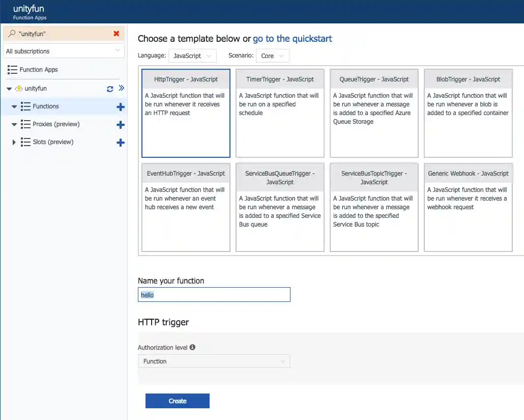Collapse the sidebar using the double chevron
The image size is (524, 420).
[121, 88]
